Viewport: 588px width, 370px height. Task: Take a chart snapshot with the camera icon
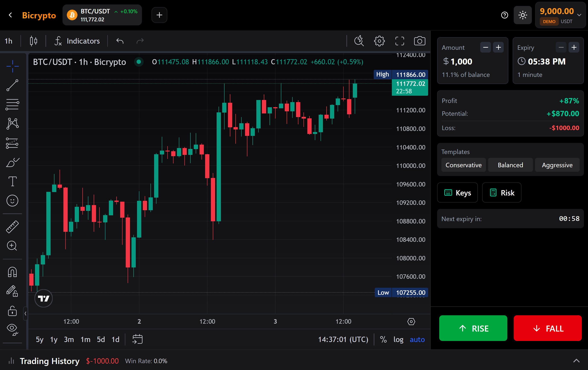[420, 41]
